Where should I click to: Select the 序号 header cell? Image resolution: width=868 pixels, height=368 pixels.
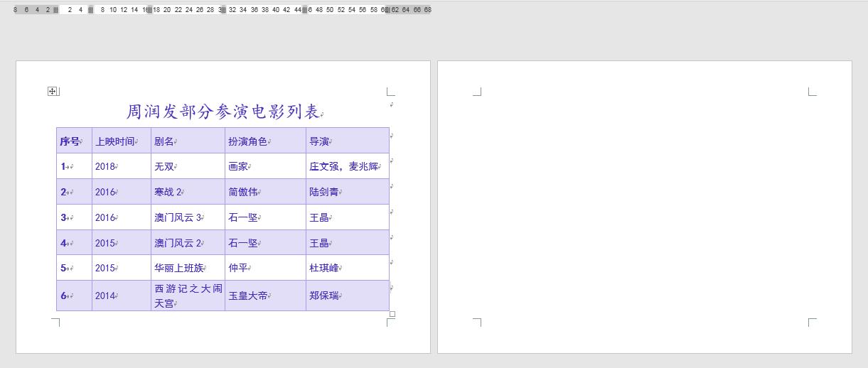(74, 141)
